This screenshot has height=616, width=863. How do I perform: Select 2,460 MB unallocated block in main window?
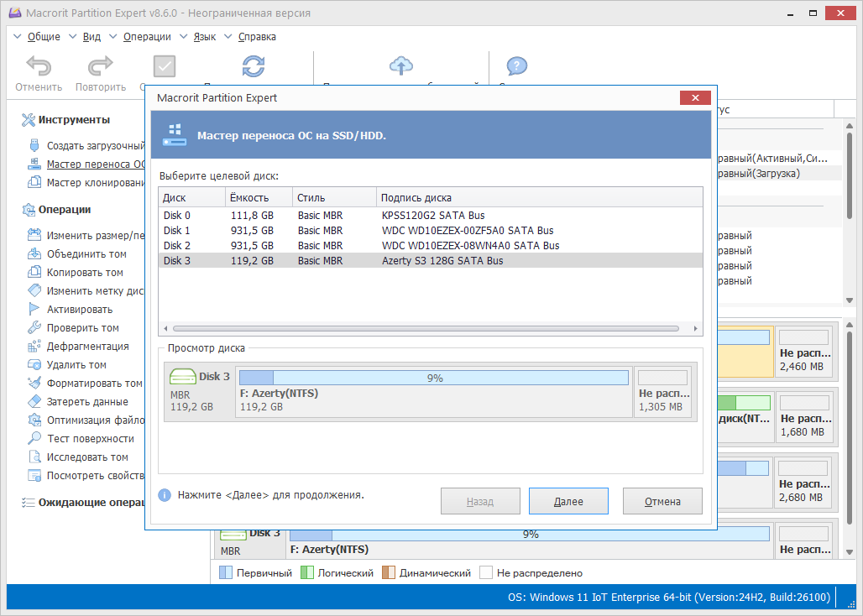coord(805,352)
